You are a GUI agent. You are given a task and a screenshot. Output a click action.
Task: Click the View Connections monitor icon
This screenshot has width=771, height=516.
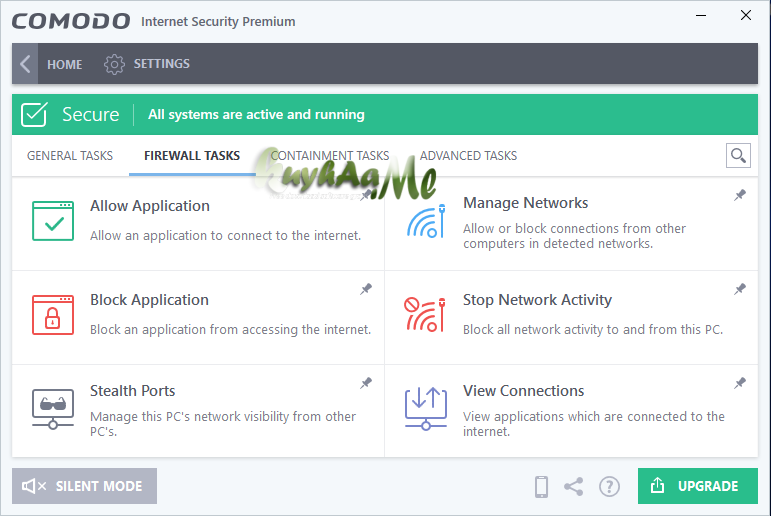pos(425,407)
